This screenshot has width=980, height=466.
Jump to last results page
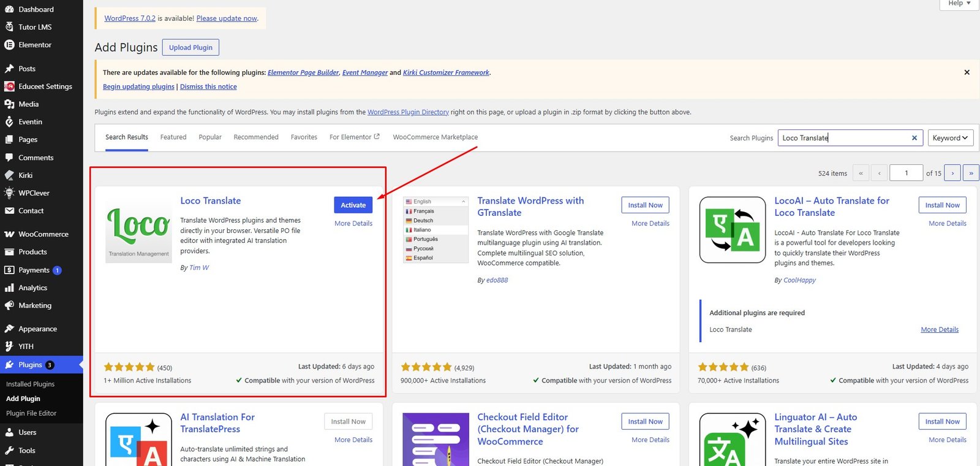[x=971, y=173]
